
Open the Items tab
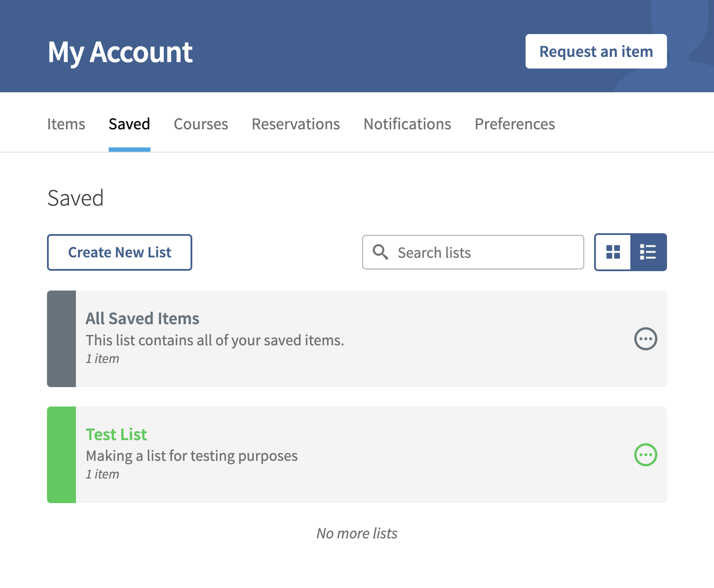[x=66, y=124]
